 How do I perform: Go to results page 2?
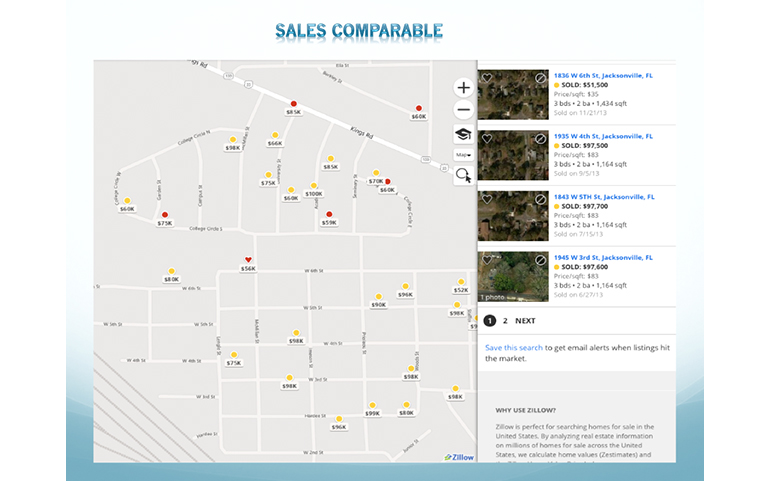click(505, 321)
